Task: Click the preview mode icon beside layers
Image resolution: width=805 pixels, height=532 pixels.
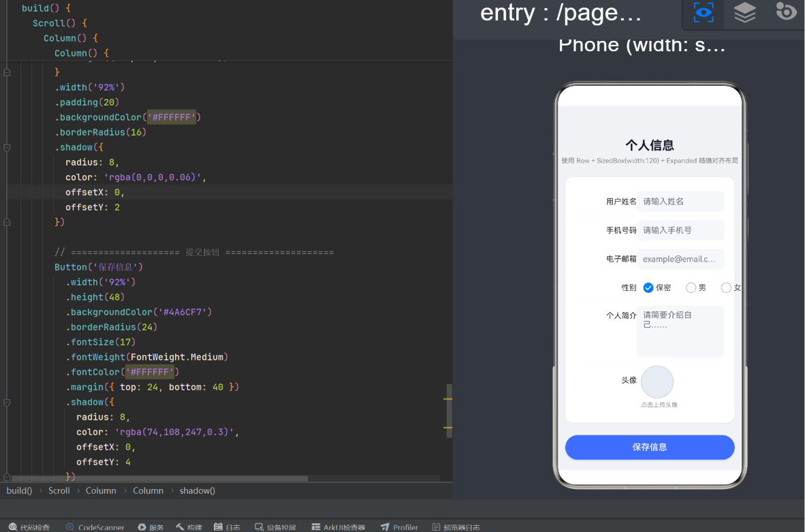Action: click(x=786, y=12)
